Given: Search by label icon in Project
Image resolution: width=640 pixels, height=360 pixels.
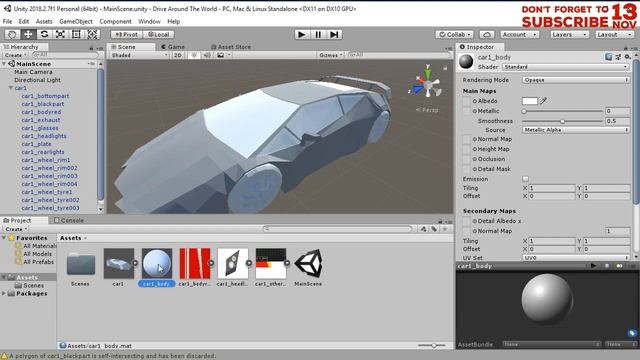Looking at the screenshot, I should [434, 229].
